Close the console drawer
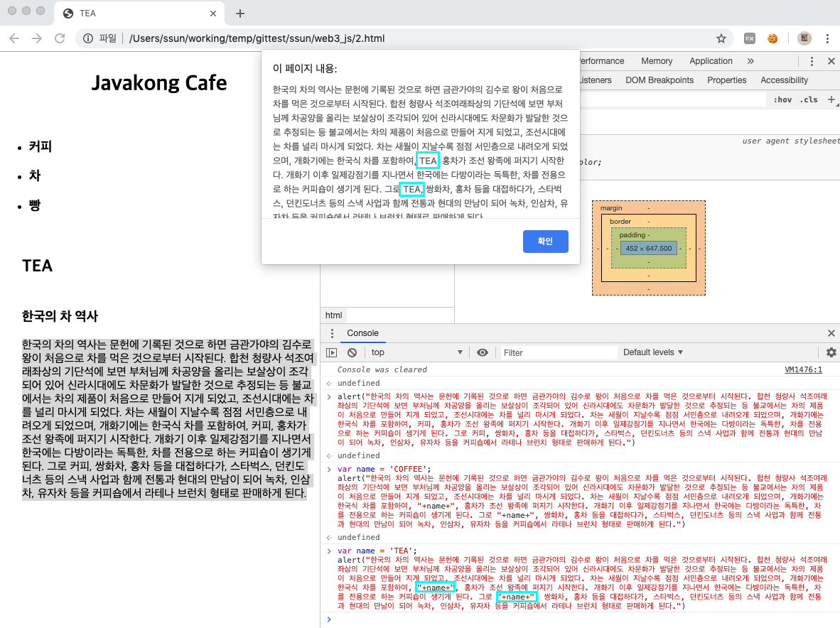Image resolution: width=840 pixels, height=628 pixels. [831, 333]
